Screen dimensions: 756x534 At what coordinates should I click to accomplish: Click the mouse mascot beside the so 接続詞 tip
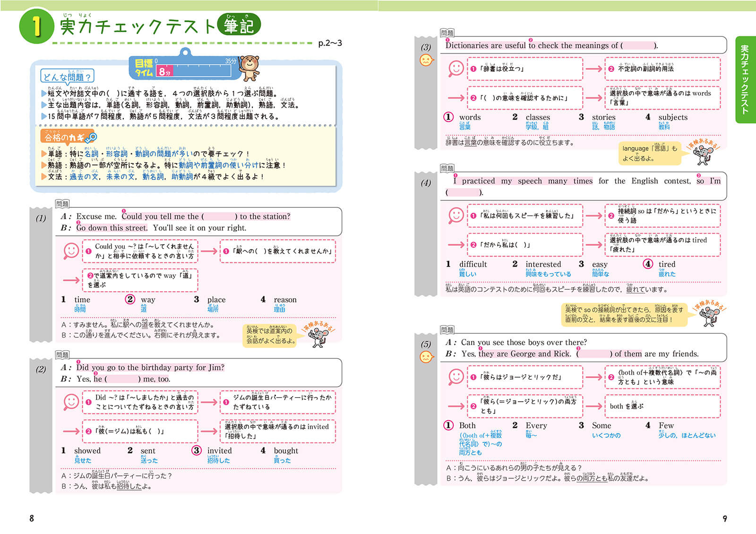[x=710, y=316]
